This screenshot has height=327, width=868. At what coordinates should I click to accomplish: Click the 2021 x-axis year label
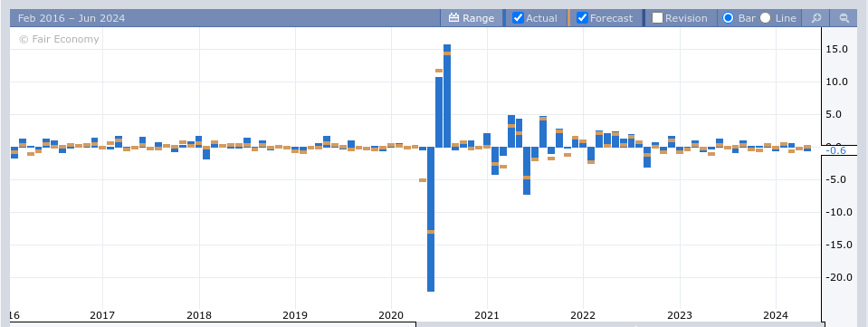[487, 315]
